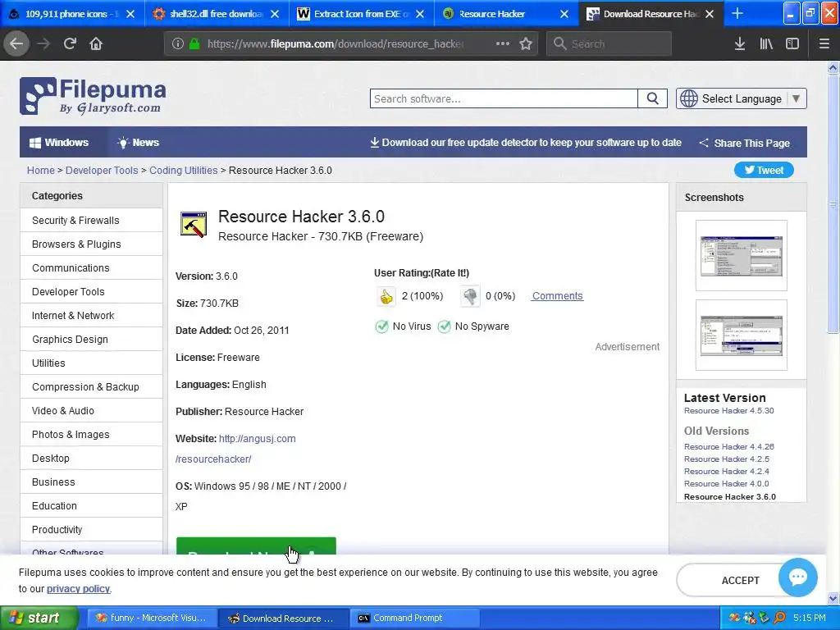
Task: Close the Extract Icon from EXE tab
Action: (x=420, y=14)
